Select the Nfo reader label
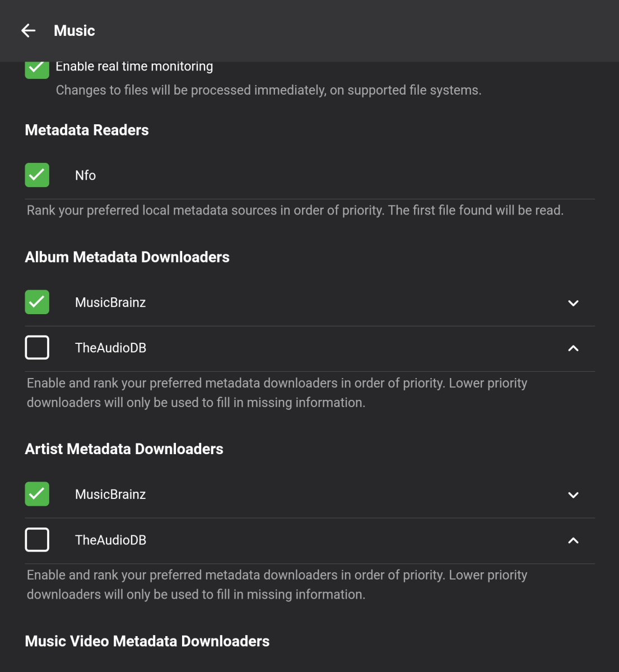Viewport: 619px width, 672px height. pyautogui.click(x=85, y=175)
